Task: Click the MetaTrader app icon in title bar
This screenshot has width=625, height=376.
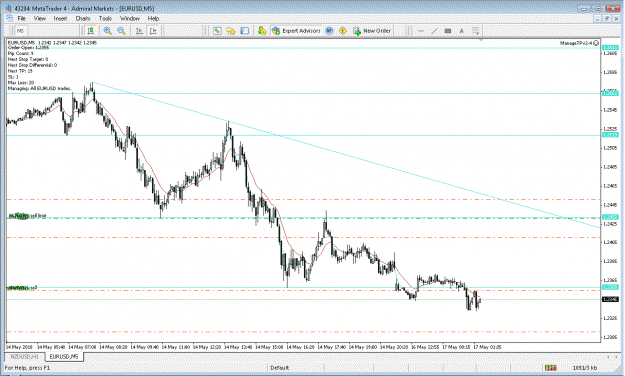Action: point(8,8)
